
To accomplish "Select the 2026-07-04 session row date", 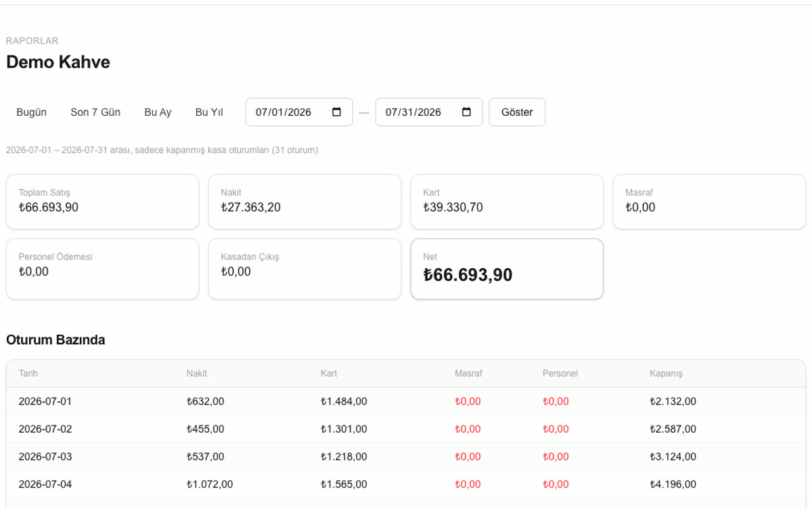I will pyautogui.click(x=45, y=485).
